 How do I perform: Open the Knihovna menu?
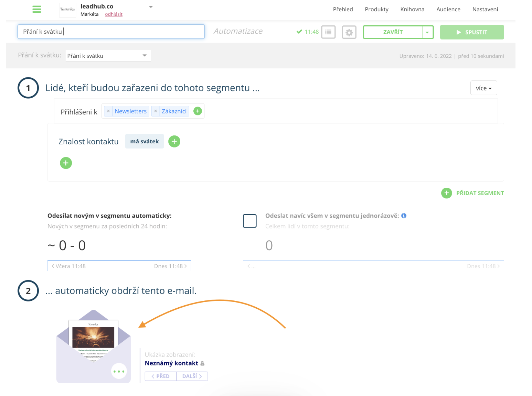(412, 9)
